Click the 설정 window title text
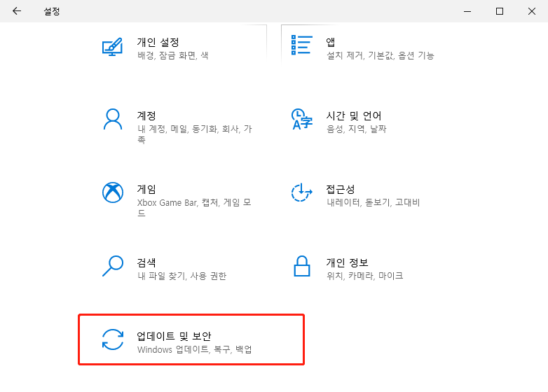This screenshot has width=548, height=392. [x=52, y=11]
